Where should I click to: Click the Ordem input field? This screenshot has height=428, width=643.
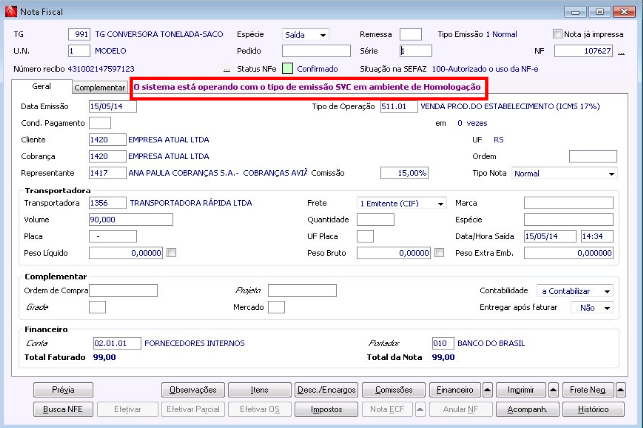(593, 156)
